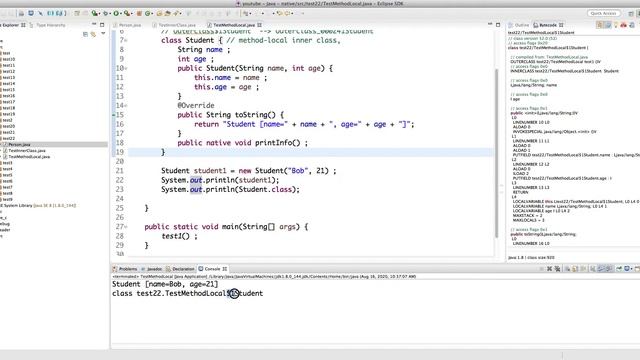The height and width of the screenshot is (360, 640).
Task: Click the Debug bug toolbar icon
Action: [x=105, y=13]
